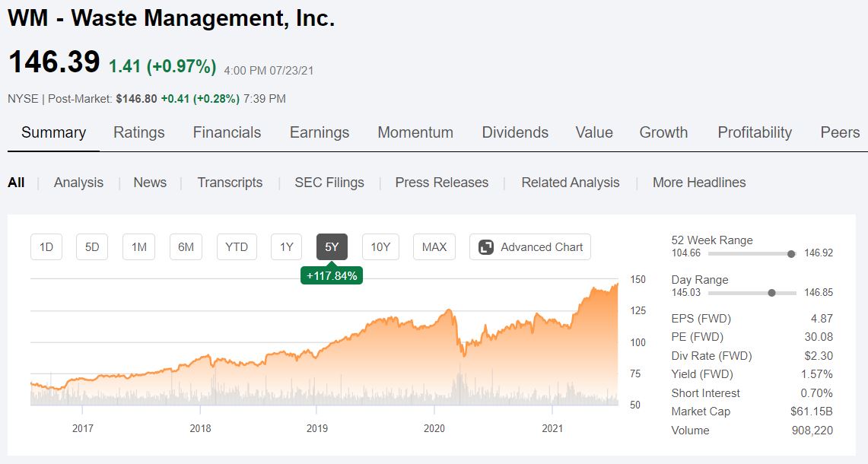Click the day low 145.03

pos(686,292)
